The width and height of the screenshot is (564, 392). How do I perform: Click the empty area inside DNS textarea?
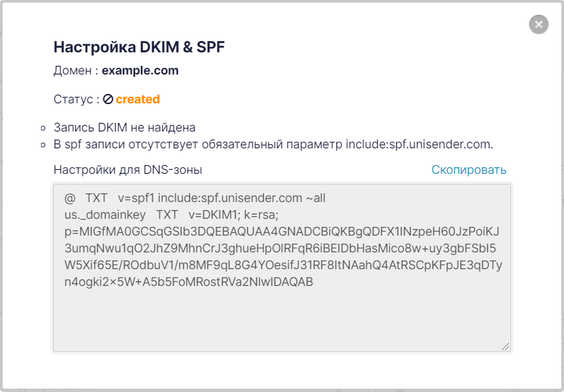pos(281,318)
